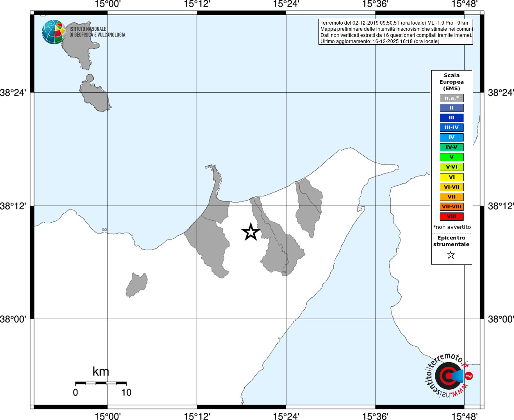Select the green V intensity swatch
This screenshot has height=420, width=514.
click(452, 157)
